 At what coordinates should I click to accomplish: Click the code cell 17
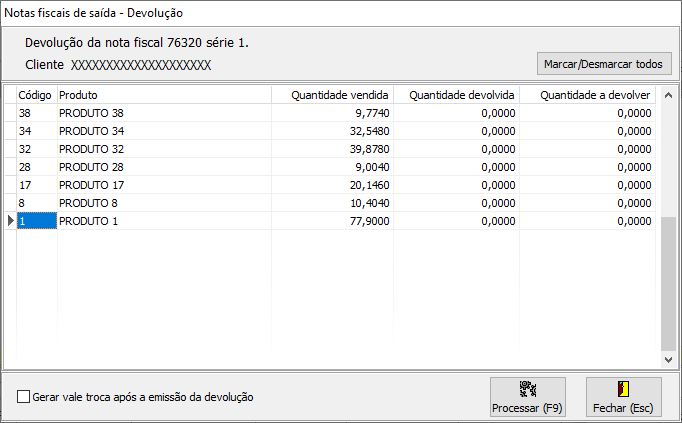click(37, 185)
